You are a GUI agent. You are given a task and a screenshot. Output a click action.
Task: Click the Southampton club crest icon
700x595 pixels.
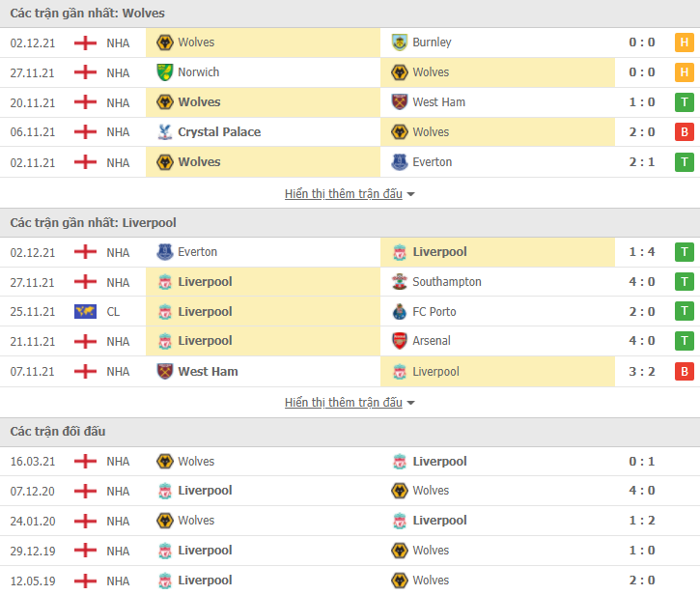click(x=399, y=282)
